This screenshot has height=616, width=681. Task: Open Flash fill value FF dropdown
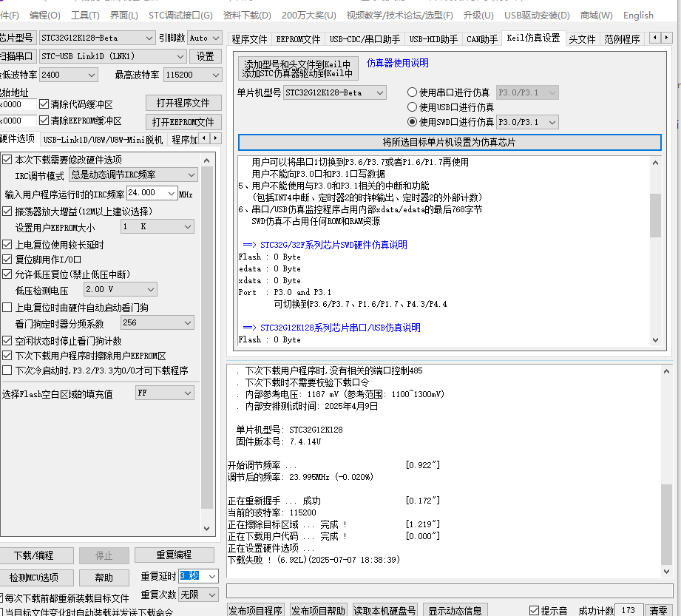(165, 393)
